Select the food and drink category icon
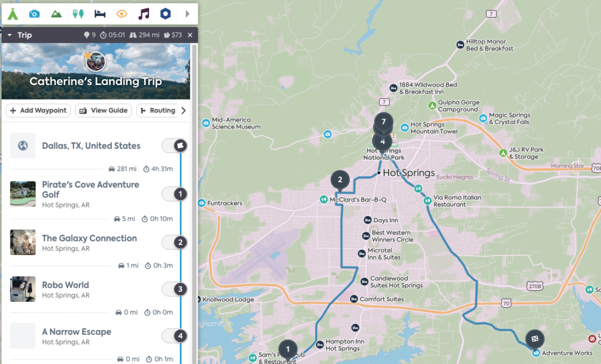The height and width of the screenshot is (364, 601). 78,14
